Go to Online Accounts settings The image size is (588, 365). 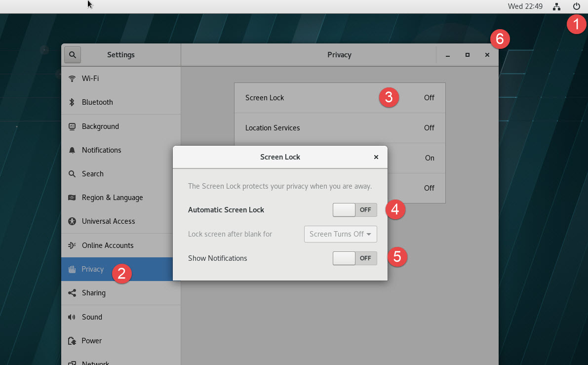point(108,245)
